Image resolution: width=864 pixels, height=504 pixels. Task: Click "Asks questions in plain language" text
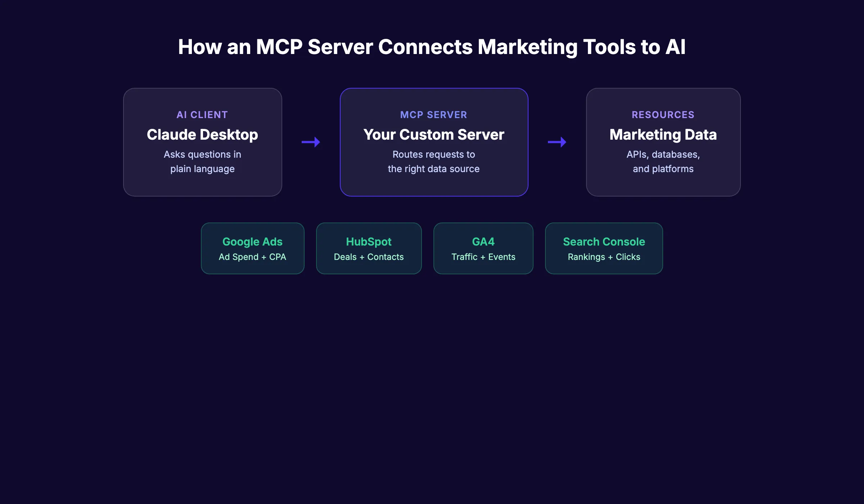coord(202,162)
